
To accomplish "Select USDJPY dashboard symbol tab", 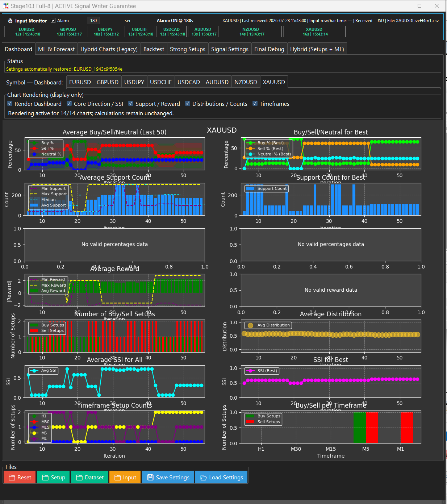I will pos(134,82).
